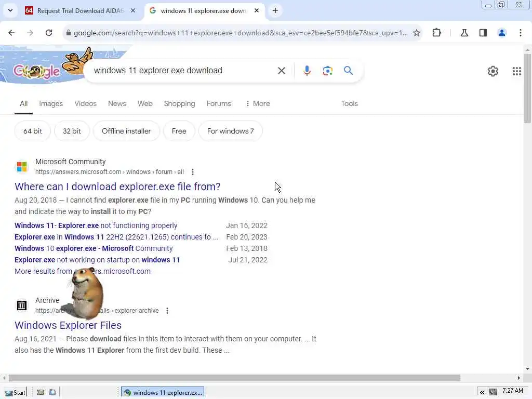Viewport: 532px width, 399px height.
Task: Click the first quick launch icon
Action: [x=41, y=393]
